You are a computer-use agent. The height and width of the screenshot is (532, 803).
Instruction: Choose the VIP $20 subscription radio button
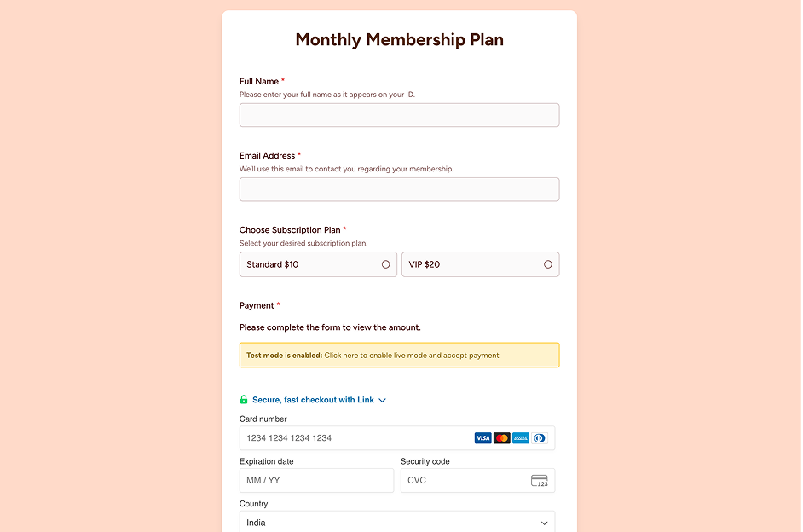[547, 264]
